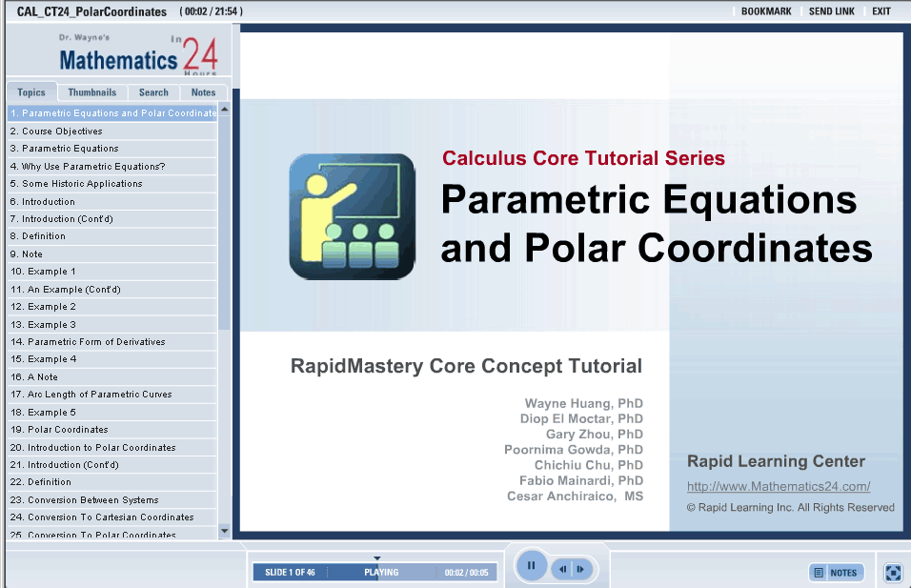The width and height of the screenshot is (911, 588).
Task: Open topic Introduction to Polar Coordinates
Action: [x=112, y=447]
